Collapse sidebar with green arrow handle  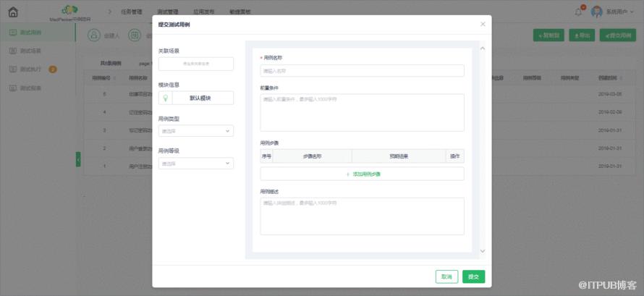click(78, 159)
